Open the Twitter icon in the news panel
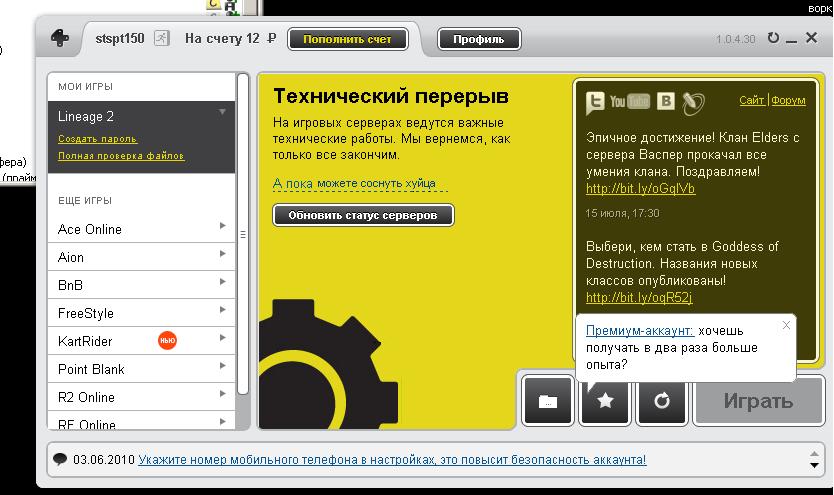The image size is (834, 495). click(595, 102)
